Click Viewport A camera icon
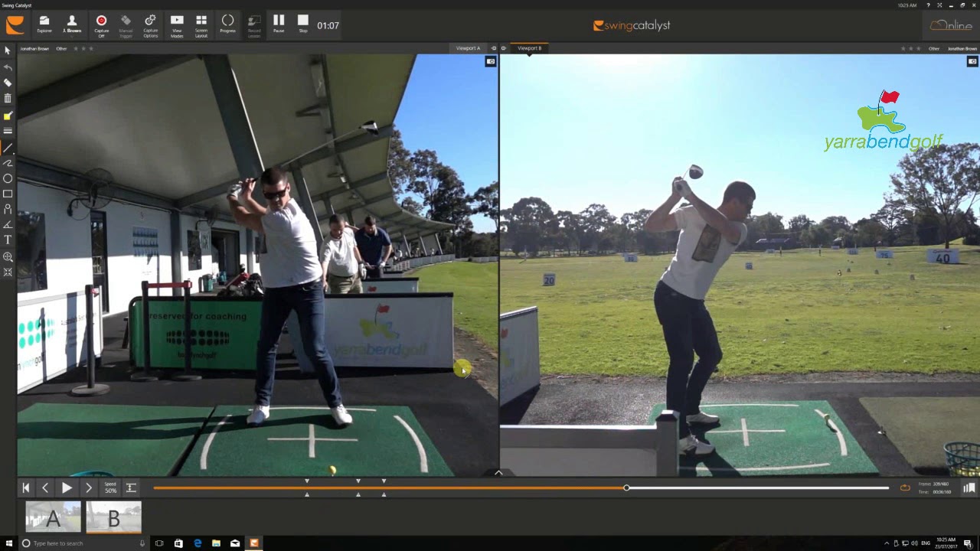980x551 pixels. click(491, 61)
